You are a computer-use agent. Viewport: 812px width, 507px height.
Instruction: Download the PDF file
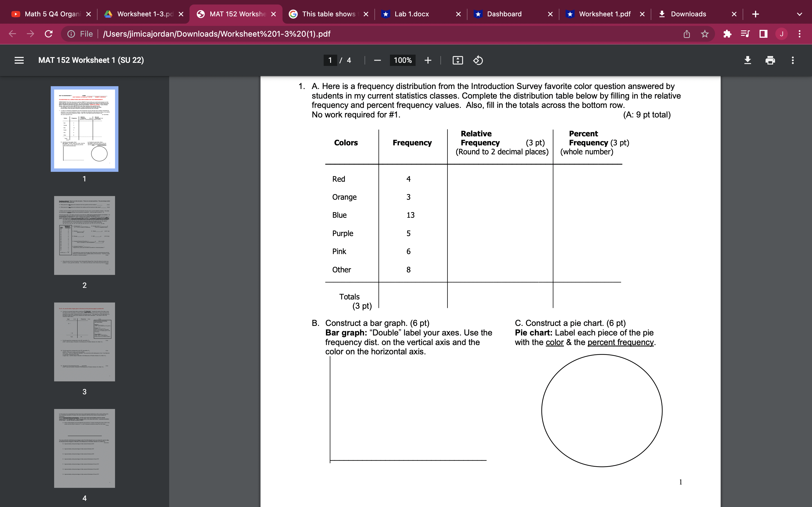pyautogui.click(x=748, y=60)
